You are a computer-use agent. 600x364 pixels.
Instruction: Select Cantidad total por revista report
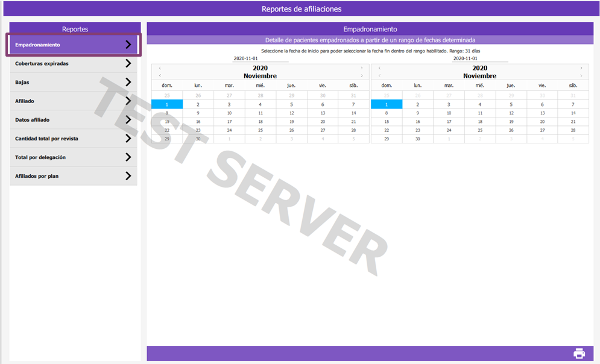coord(74,139)
